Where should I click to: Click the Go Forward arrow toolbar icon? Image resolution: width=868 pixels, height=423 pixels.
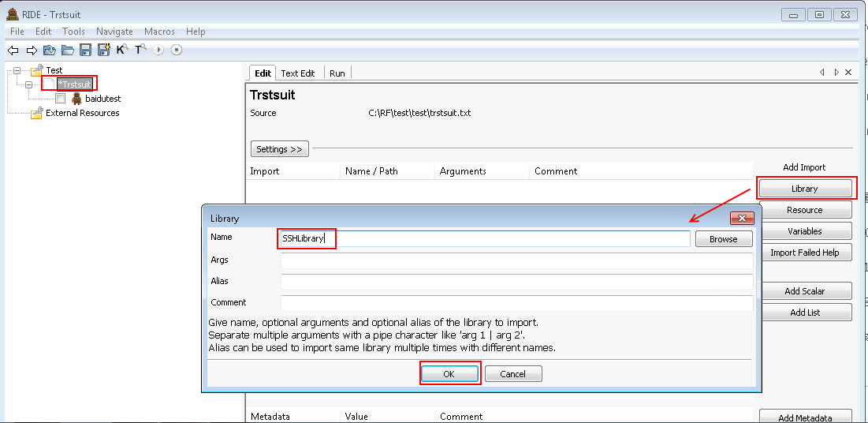32,51
